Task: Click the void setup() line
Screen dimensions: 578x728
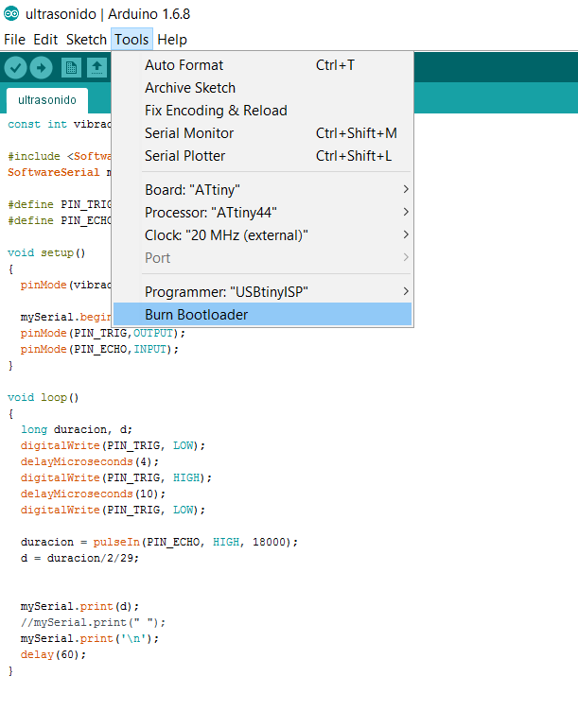Action: [46, 253]
